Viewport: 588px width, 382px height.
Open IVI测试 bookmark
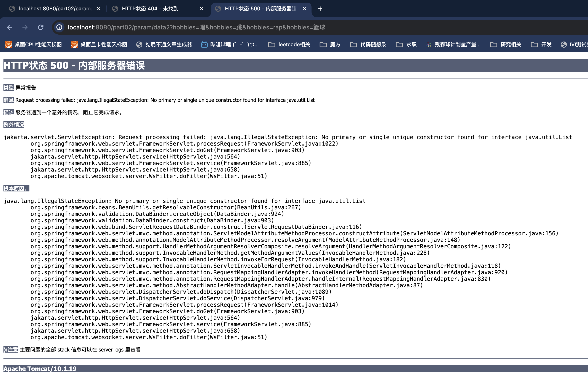pos(574,45)
